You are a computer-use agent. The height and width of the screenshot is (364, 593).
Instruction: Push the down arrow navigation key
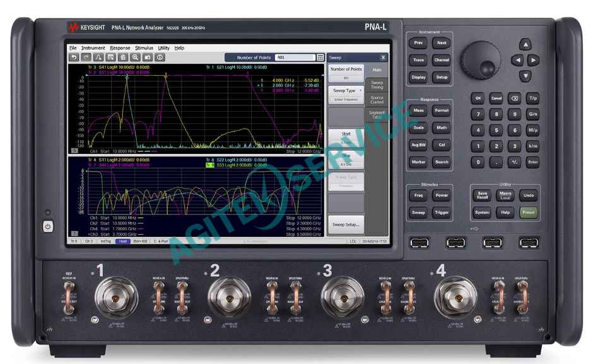point(525,76)
